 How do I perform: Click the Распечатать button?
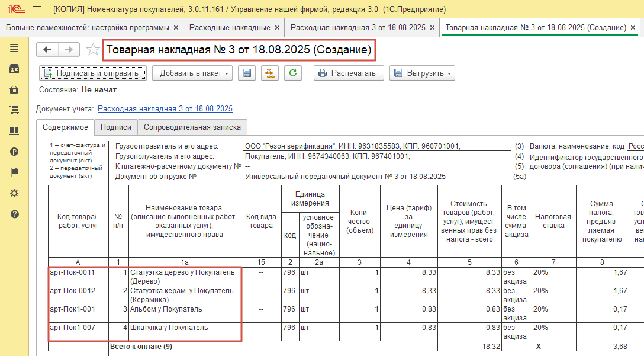[349, 73]
